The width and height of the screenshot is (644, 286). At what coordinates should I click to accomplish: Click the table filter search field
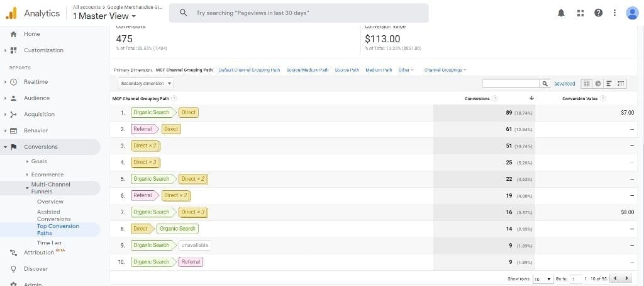click(511, 84)
